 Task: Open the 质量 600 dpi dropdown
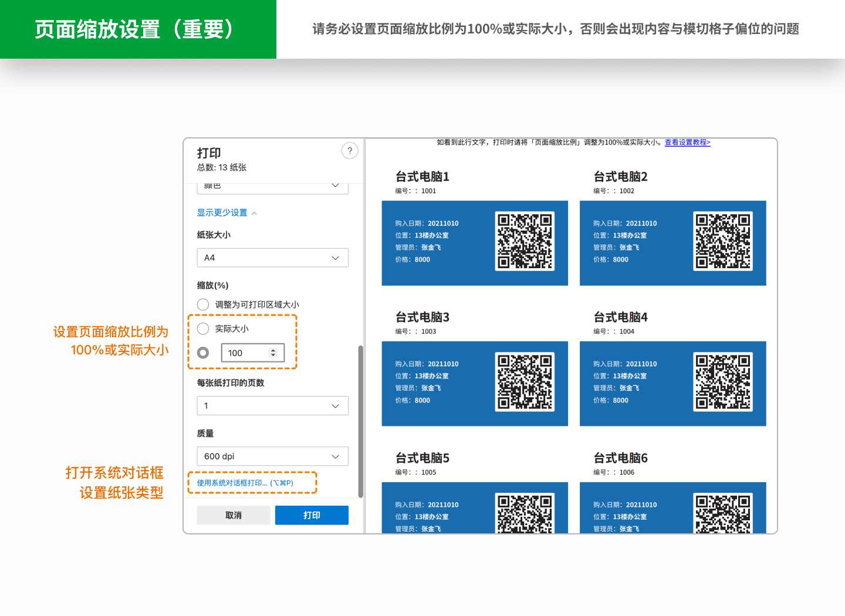(272, 456)
